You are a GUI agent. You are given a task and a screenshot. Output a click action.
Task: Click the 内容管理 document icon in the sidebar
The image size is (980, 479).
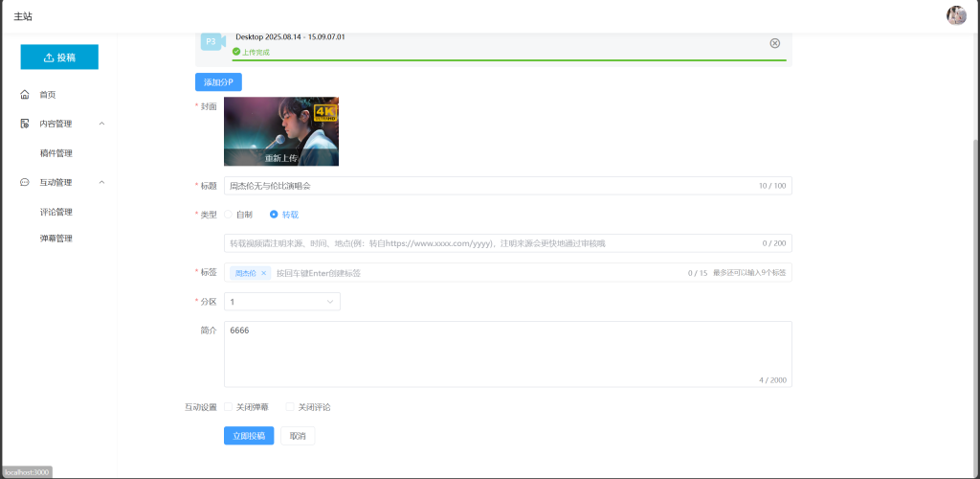coord(25,124)
